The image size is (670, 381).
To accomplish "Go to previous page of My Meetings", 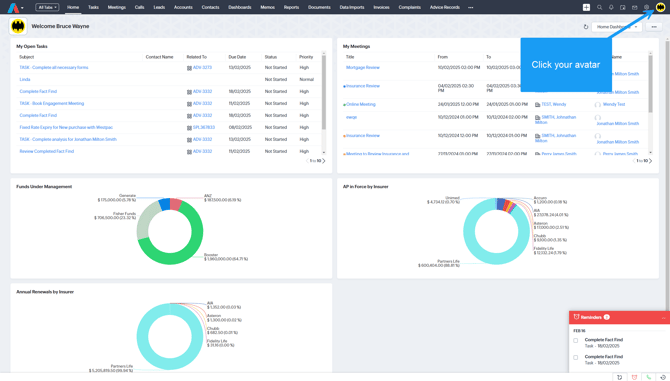I will (x=634, y=161).
